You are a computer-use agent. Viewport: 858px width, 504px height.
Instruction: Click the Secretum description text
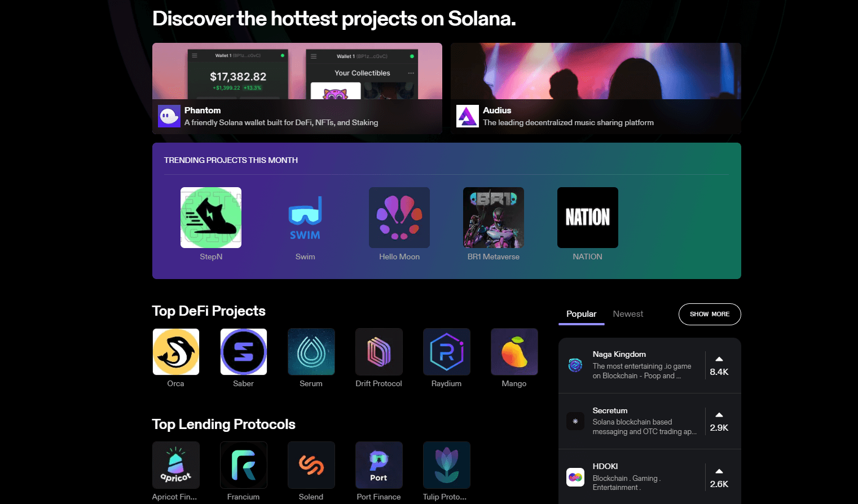[x=645, y=427]
